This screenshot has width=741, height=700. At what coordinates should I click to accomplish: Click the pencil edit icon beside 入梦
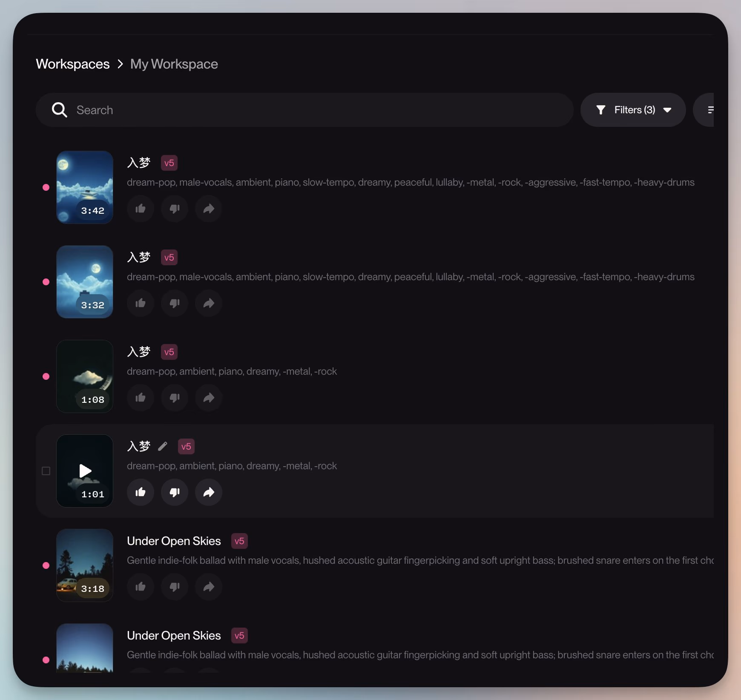click(163, 446)
